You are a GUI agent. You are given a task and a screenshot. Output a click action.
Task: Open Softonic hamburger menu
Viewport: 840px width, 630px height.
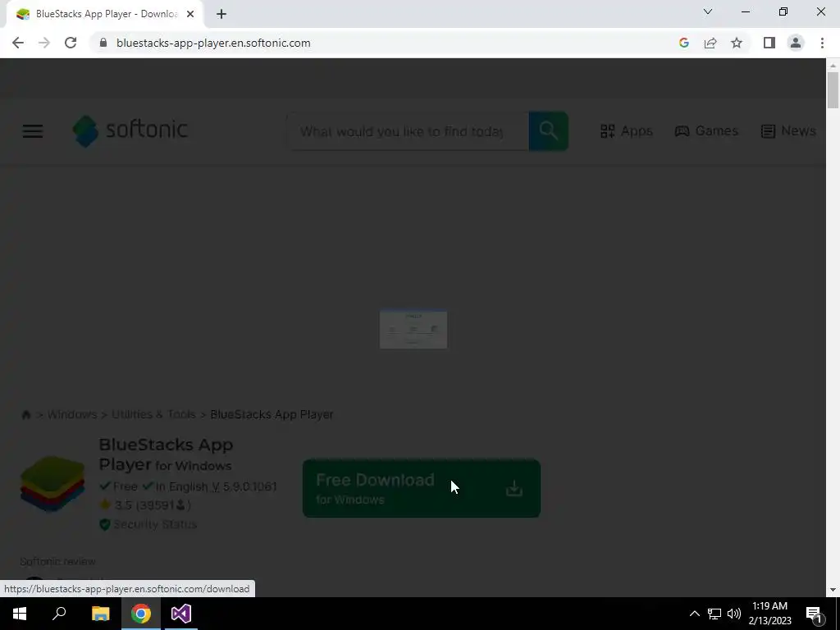[33, 131]
